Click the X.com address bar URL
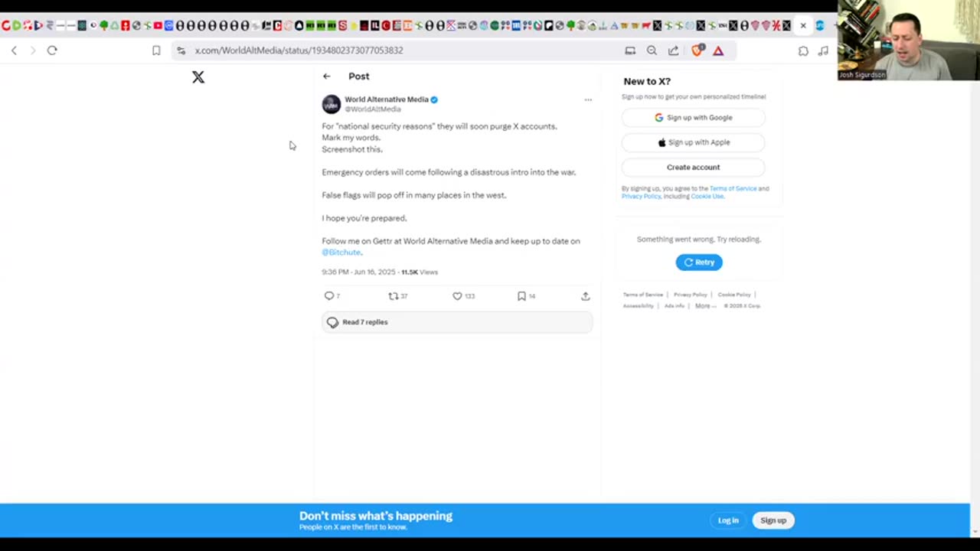This screenshot has height=551, width=980. coord(299,51)
